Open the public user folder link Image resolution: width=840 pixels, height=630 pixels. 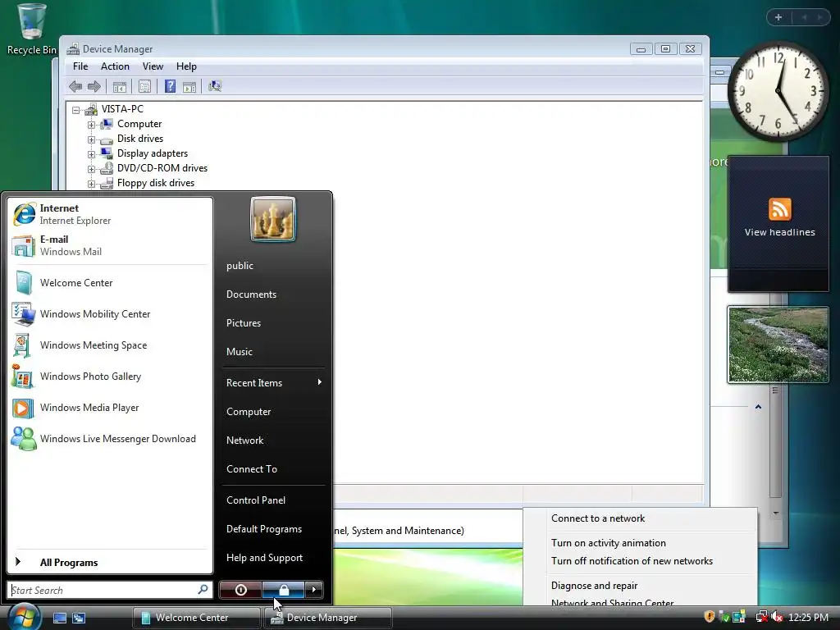click(273, 266)
